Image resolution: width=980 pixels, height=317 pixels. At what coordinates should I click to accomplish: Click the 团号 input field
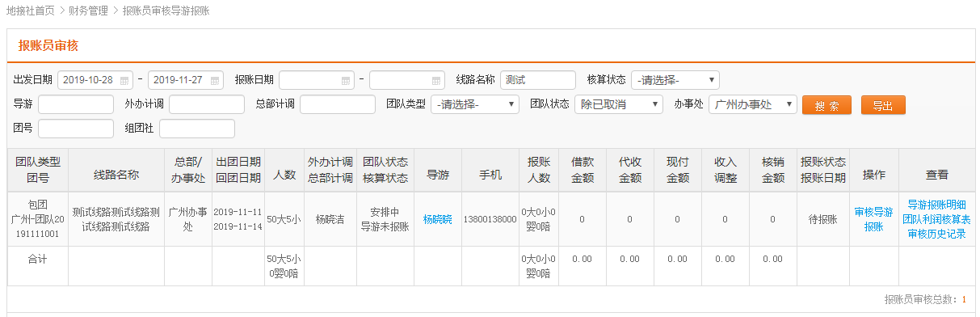(76, 129)
